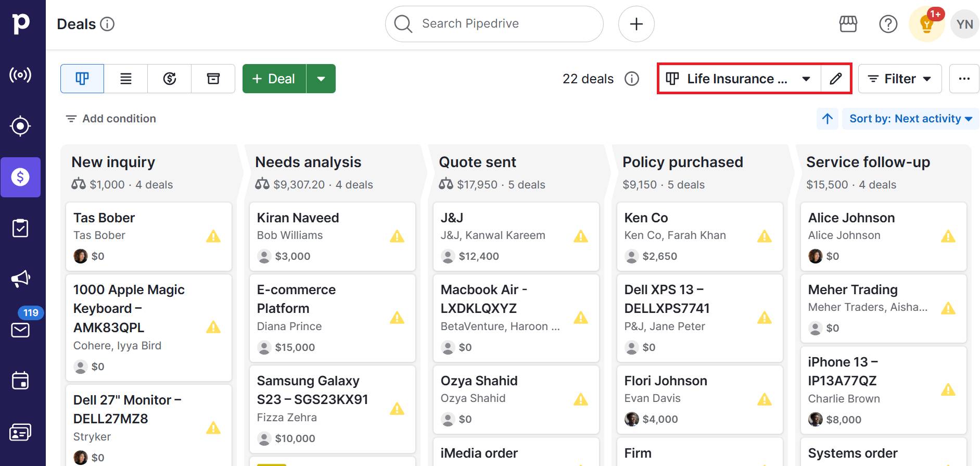
Task: Open the Ozya Shahid deal card
Action: point(516,399)
